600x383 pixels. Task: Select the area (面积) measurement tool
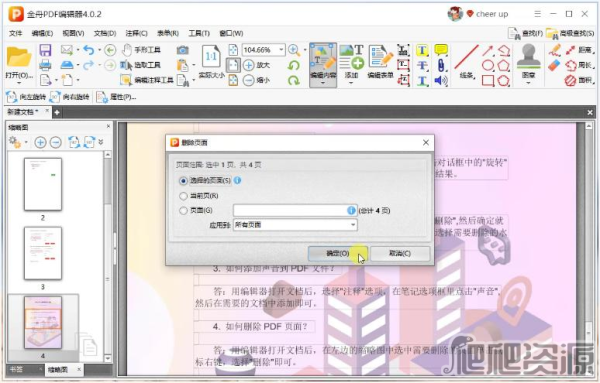click(580, 80)
